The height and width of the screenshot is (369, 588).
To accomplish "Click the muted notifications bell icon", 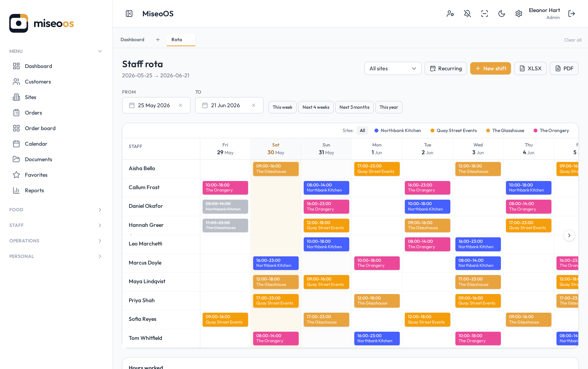I will [x=467, y=14].
